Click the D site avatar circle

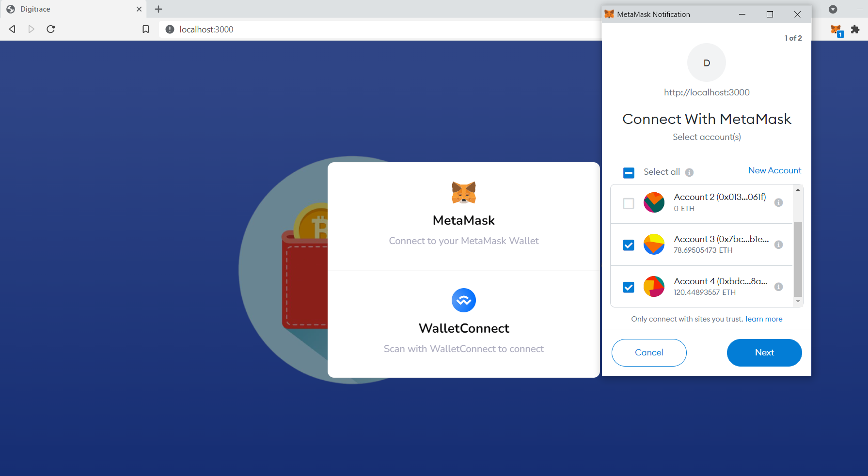pyautogui.click(x=707, y=63)
